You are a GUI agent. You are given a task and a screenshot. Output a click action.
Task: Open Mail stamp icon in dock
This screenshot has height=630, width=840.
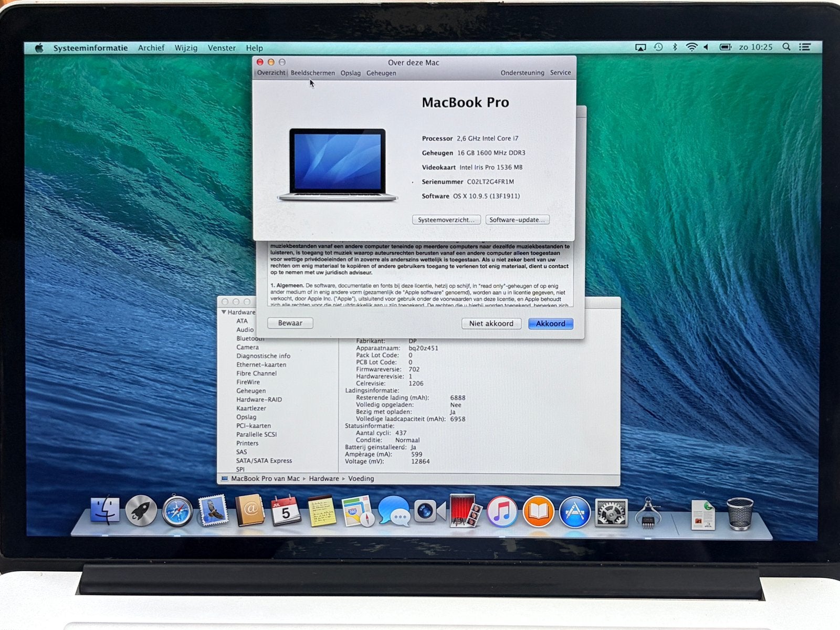pos(213,510)
